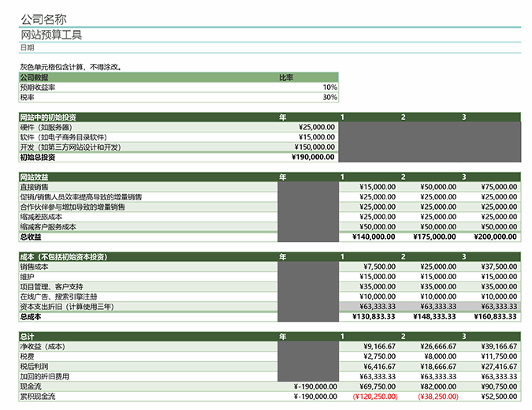The height and width of the screenshot is (410, 532).
Task: Select 税后利润 year 1 ¥6,416.67
Action: (379, 366)
